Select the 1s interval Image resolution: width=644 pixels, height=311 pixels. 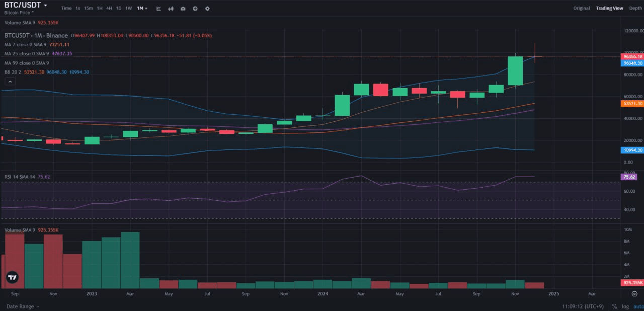(x=78, y=9)
